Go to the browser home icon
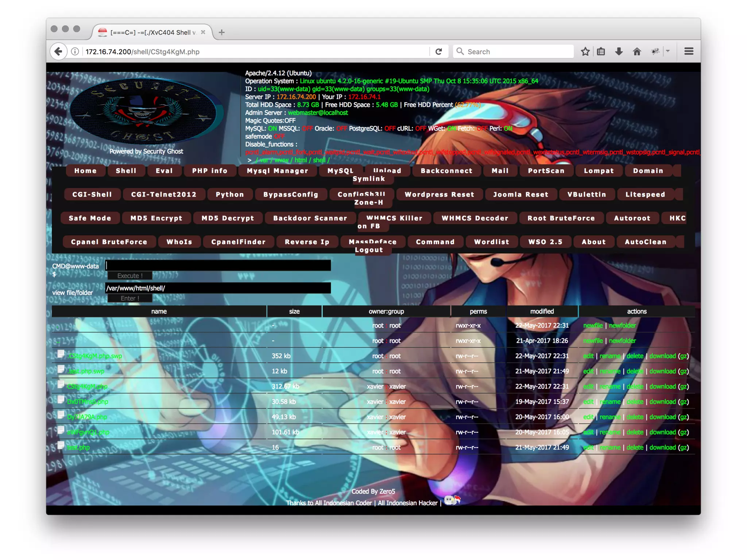Image resolution: width=747 pixels, height=560 pixels. [x=637, y=51]
